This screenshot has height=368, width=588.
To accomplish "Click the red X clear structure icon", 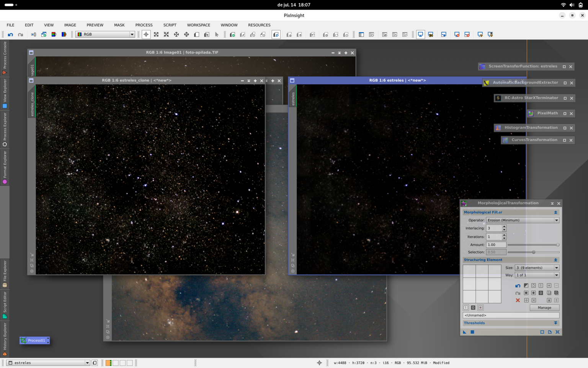I will 518,300.
